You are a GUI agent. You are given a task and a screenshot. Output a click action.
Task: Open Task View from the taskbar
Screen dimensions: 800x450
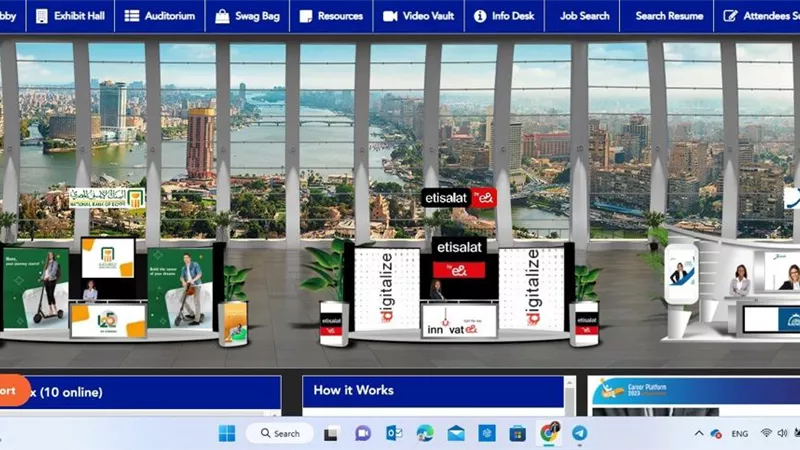[331, 434]
